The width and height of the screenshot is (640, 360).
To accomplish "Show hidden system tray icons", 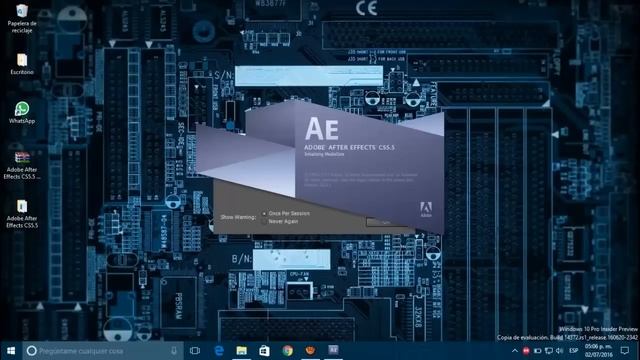I will (515, 351).
